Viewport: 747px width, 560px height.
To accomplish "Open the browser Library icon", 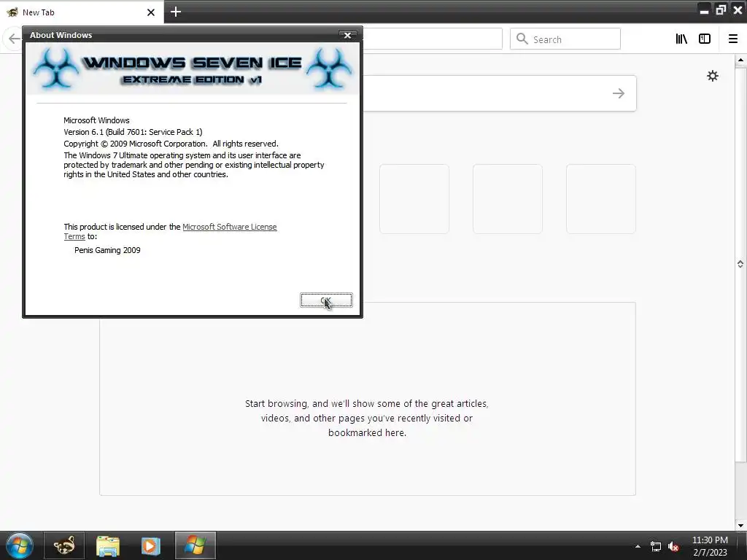I will point(681,39).
